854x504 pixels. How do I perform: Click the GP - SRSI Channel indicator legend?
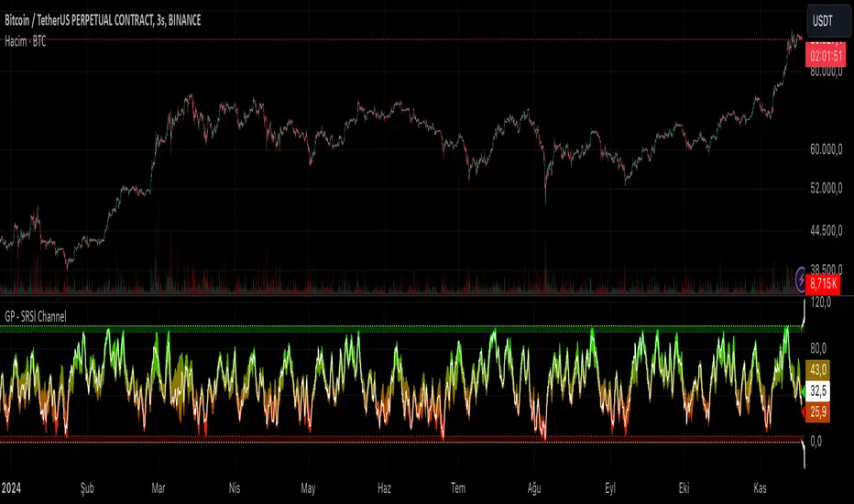36,316
